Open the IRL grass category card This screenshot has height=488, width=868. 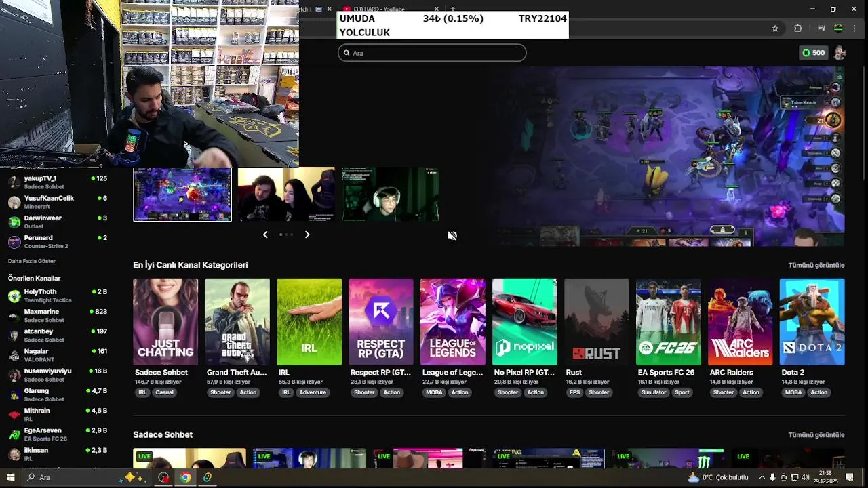point(309,322)
